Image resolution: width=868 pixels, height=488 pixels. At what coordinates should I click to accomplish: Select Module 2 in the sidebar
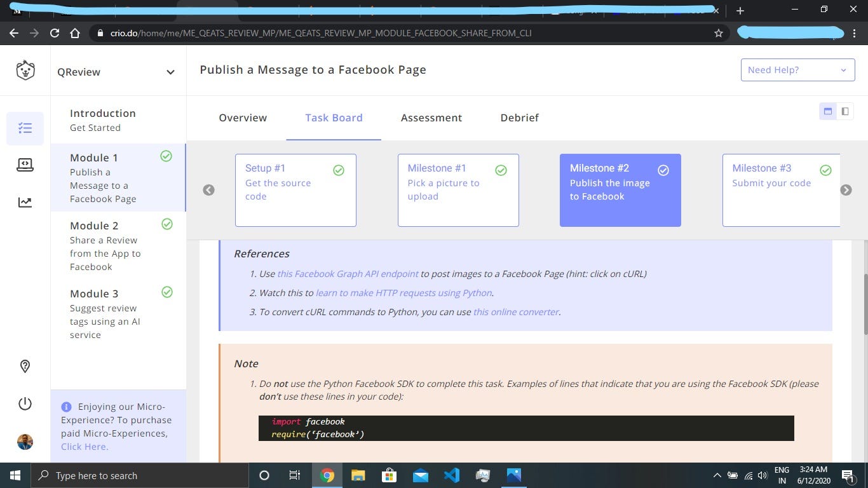118,246
